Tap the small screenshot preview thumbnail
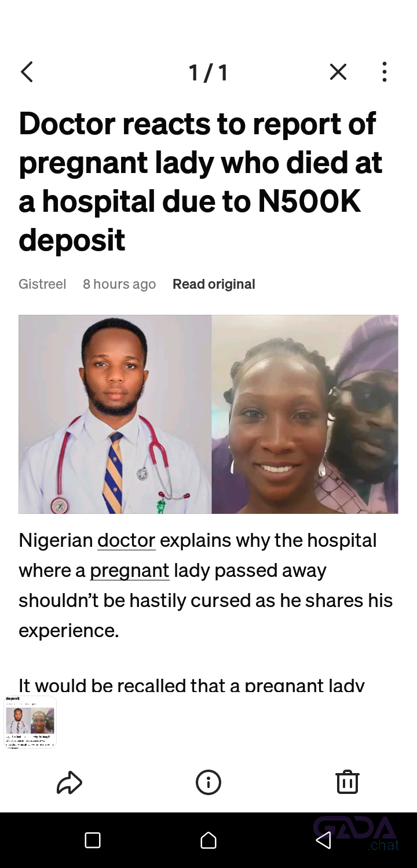Screen dimensions: 417x868 30,722
